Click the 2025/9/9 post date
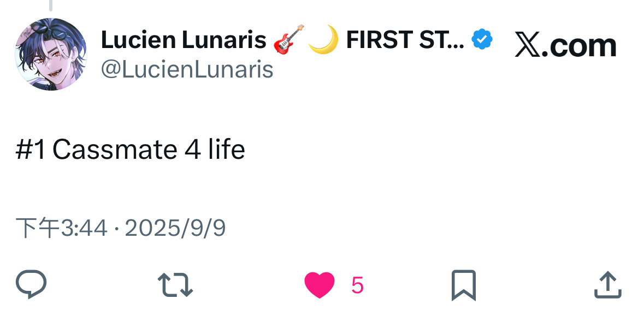 coord(175,228)
